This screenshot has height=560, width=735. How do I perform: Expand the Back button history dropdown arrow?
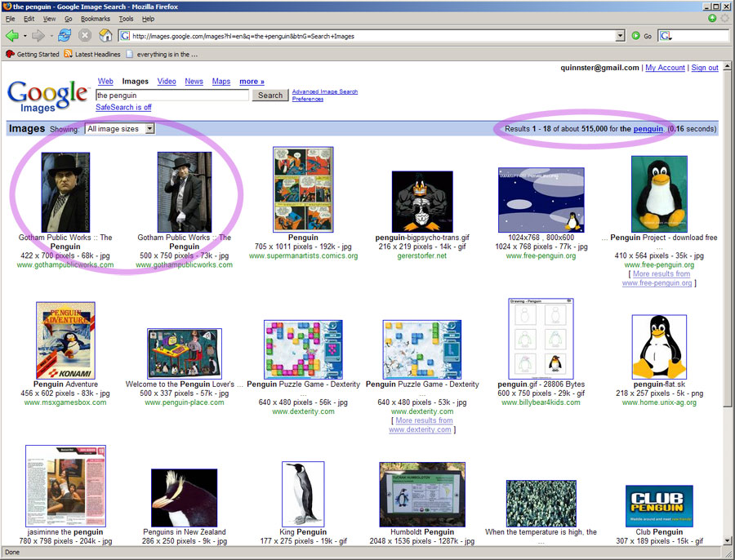pos(24,36)
